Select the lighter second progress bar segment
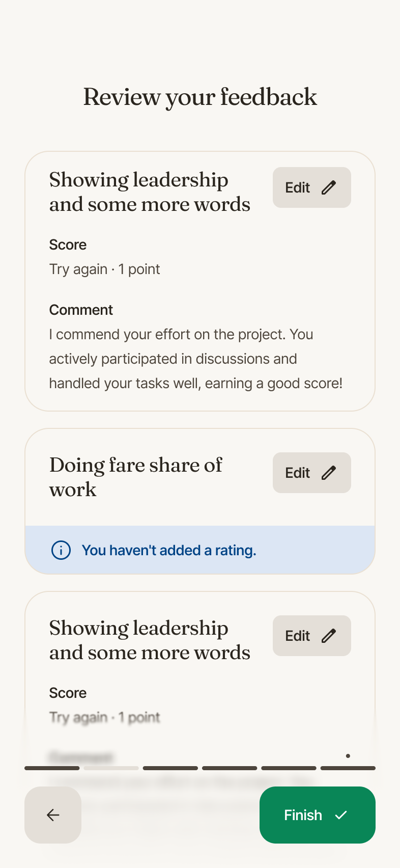 pos(111,768)
